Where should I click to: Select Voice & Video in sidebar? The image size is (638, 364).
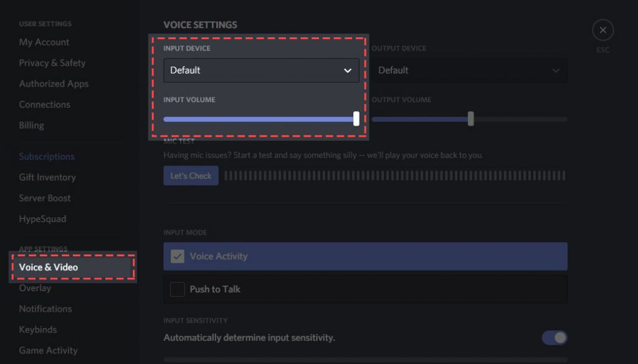(x=49, y=268)
